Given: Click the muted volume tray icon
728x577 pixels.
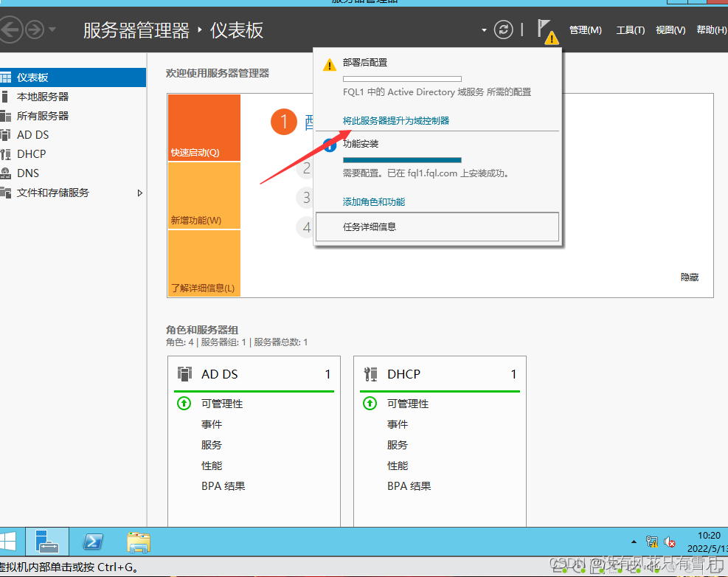Looking at the screenshot, I should [x=670, y=542].
